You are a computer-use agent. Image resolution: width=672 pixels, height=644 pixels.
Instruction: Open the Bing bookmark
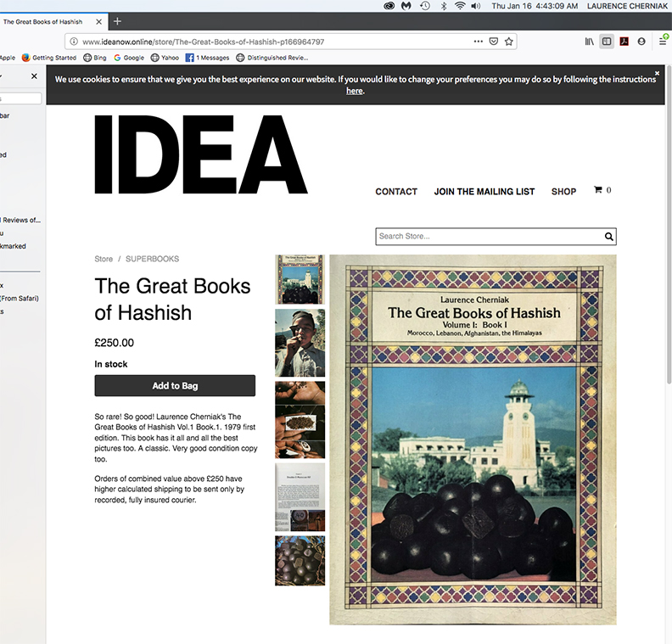(95, 58)
